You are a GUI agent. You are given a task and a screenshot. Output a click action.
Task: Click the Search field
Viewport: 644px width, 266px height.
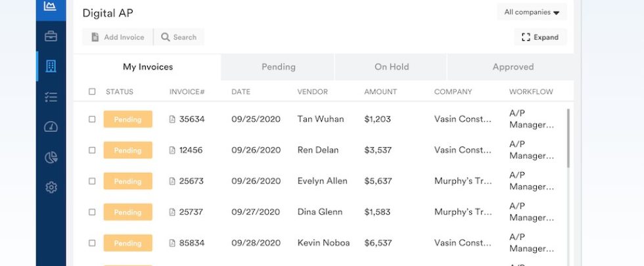(179, 37)
